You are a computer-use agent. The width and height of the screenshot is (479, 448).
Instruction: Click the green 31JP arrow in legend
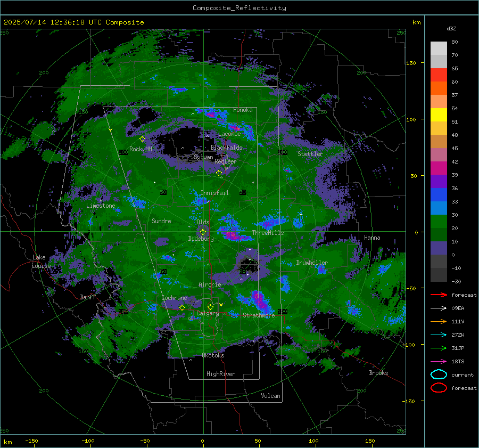coord(439,348)
